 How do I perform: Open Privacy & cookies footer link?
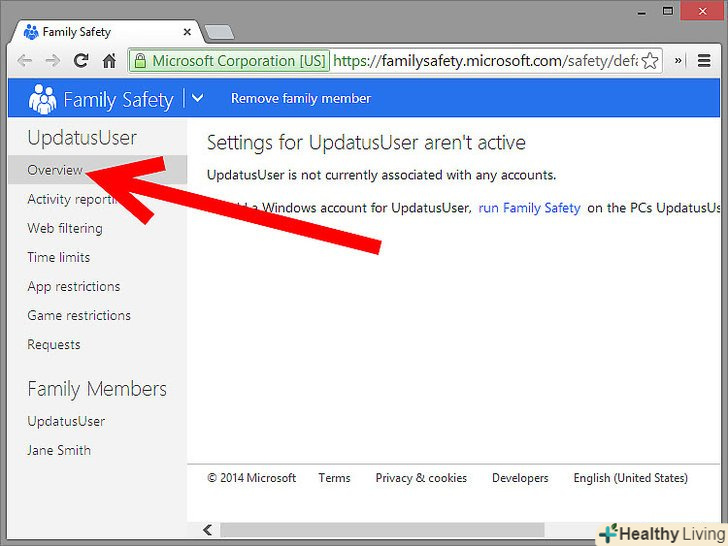tap(421, 478)
